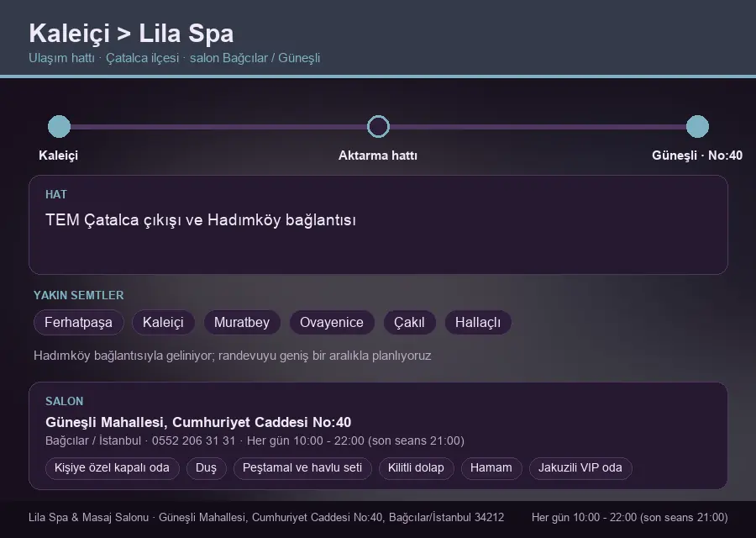The image size is (756, 538).
Task: Open the Ovayenice chip
Action: (x=332, y=322)
